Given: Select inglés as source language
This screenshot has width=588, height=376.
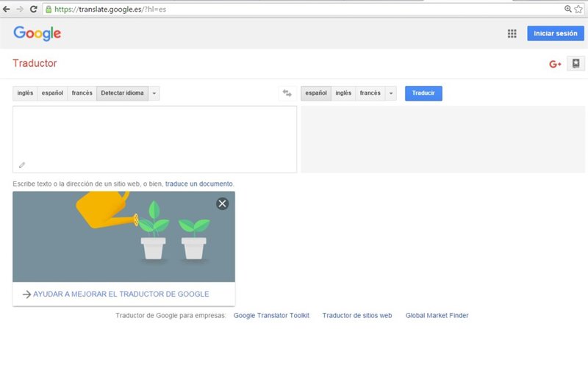Looking at the screenshot, I should tap(25, 93).
